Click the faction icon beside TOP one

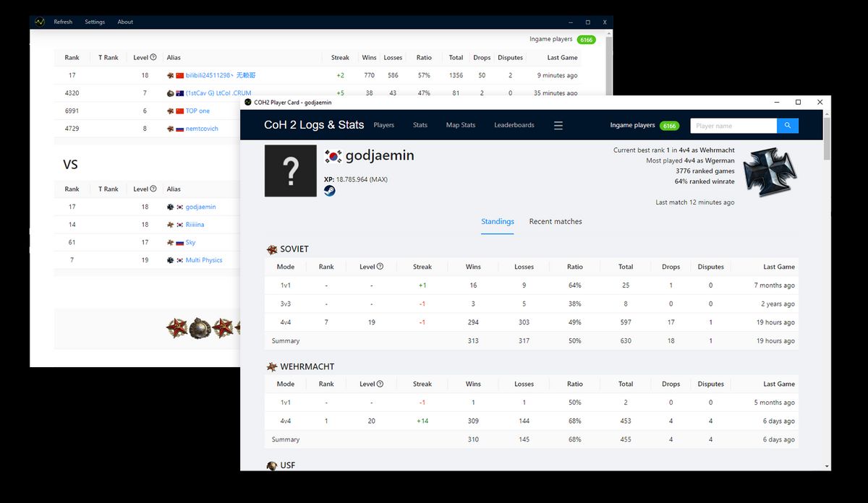pyautogui.click(x=171, y=111)
